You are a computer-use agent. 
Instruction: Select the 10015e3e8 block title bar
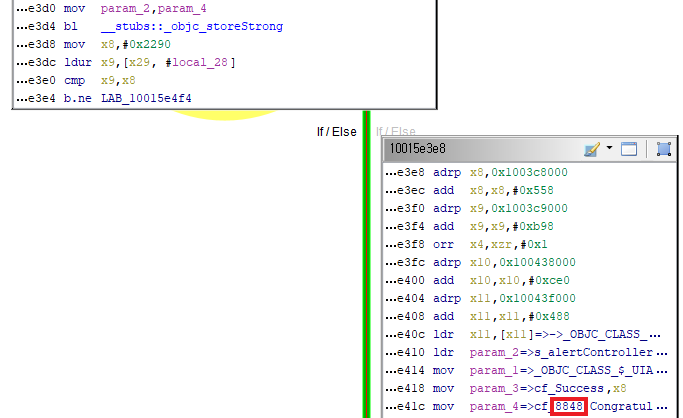tap(530, 149)
